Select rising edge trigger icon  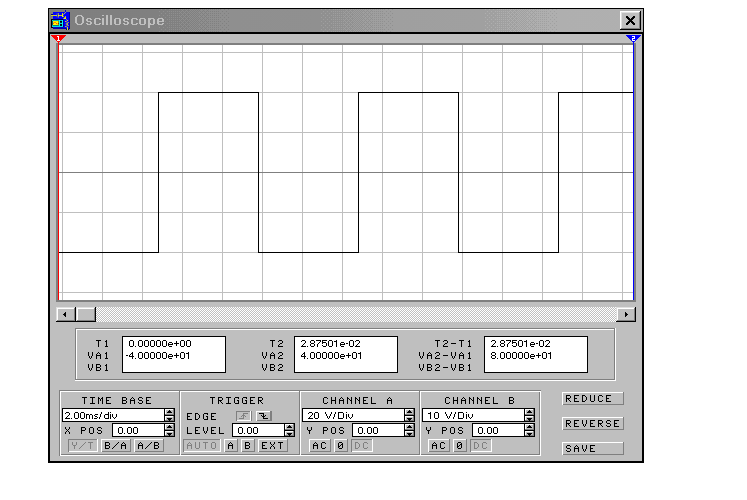244,416
